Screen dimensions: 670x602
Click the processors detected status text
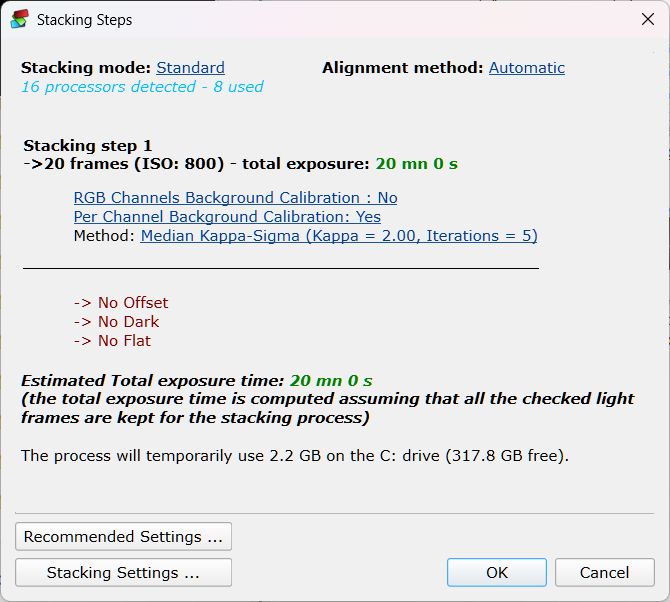tap(142, 87)
